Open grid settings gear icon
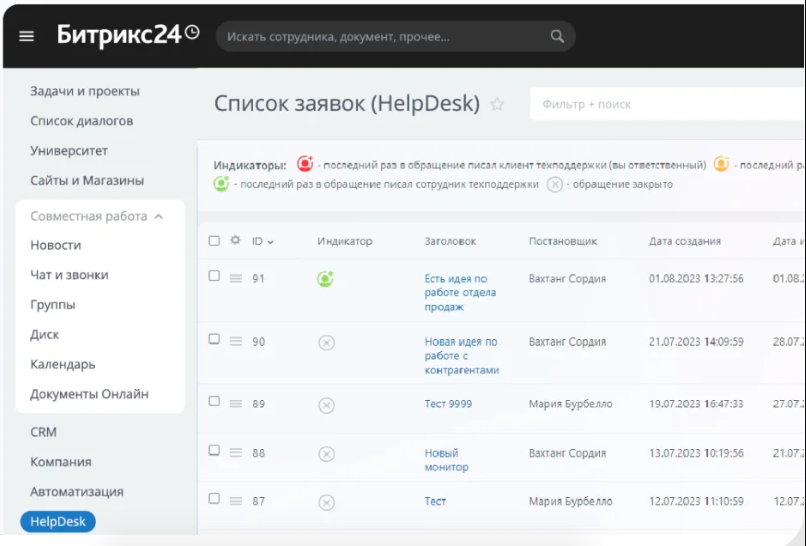This screenshot has width=806, height=546. (235, 240)
